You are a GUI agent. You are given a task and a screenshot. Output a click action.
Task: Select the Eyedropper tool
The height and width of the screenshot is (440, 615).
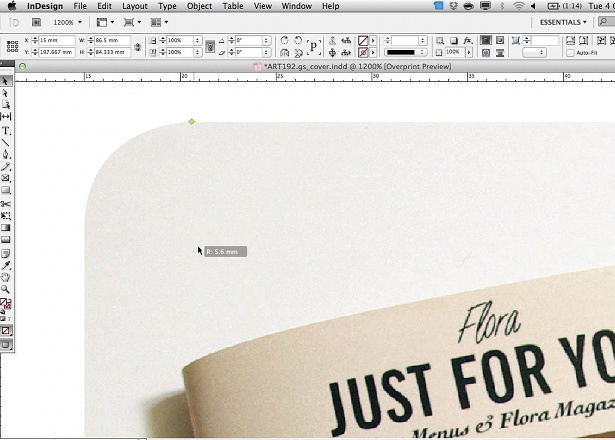point(5,265)
